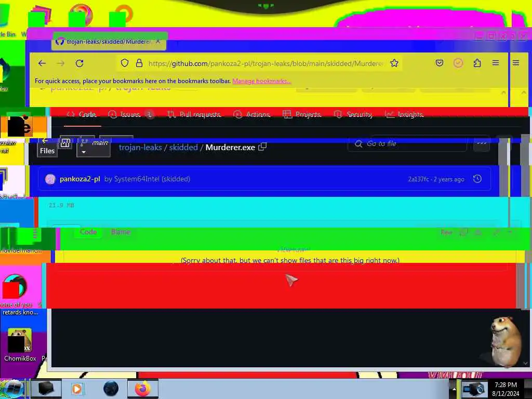Open the Projects tab
The image size is (532, 399).
pyautogui.click(x=302, y=115)
